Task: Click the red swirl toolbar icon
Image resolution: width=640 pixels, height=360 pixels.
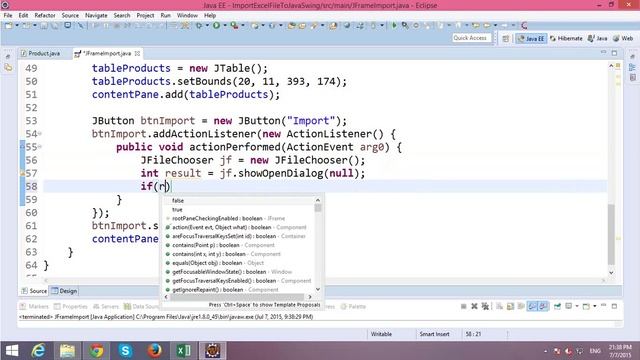Action: click(524, 25)
